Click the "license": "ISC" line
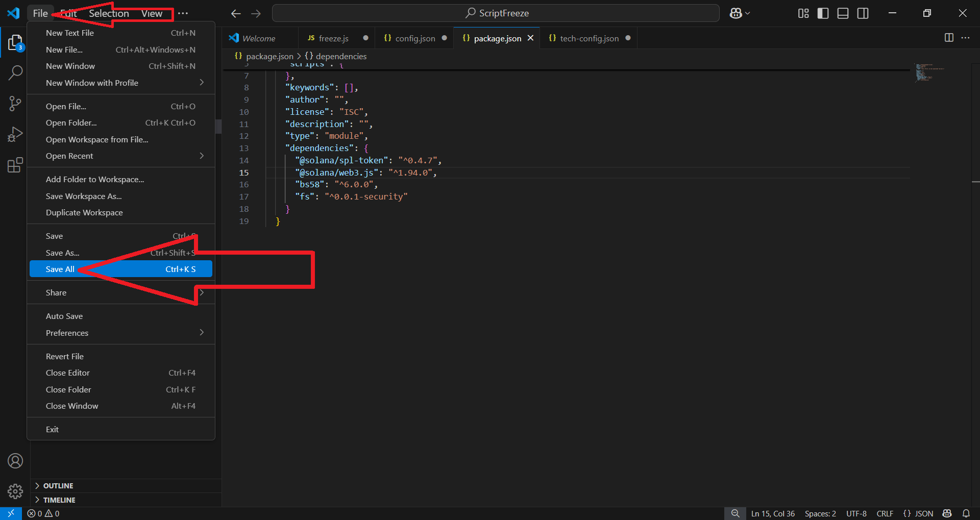980x520 pixels. 326,112
